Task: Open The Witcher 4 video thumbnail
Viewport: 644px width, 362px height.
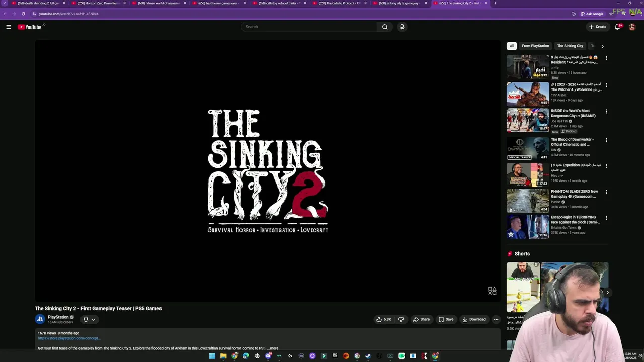Action: (528, 94)
